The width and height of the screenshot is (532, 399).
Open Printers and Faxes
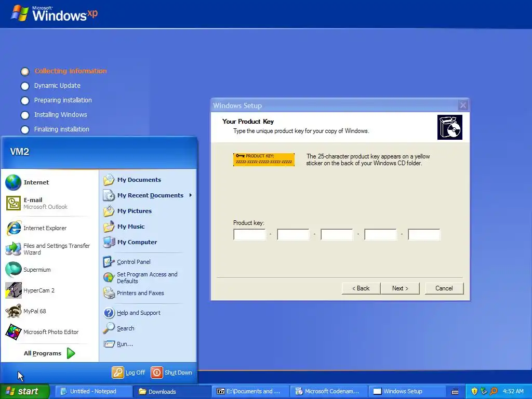coord(148,293)
